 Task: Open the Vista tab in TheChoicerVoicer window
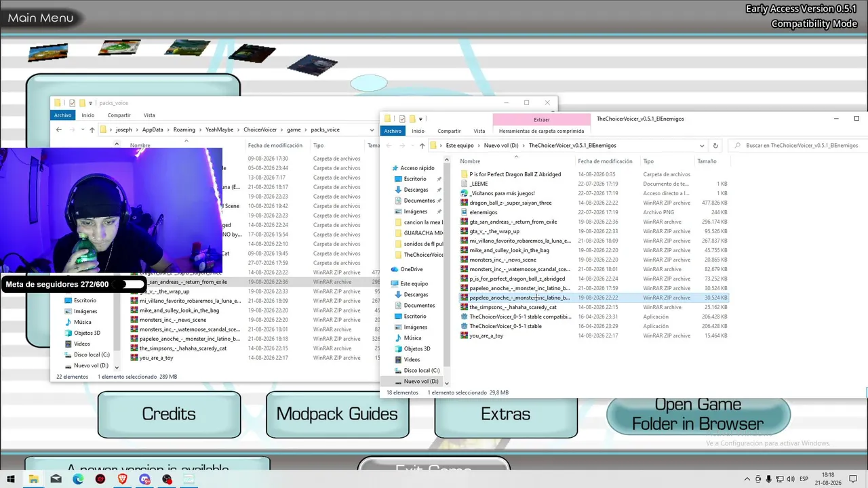(x=479, y=131)
